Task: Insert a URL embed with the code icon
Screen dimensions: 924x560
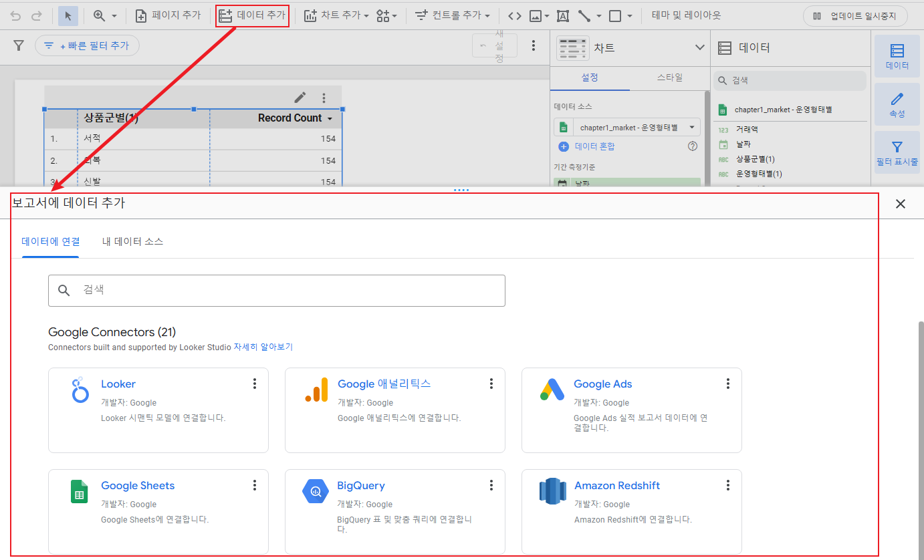Action: click(514, 15)
